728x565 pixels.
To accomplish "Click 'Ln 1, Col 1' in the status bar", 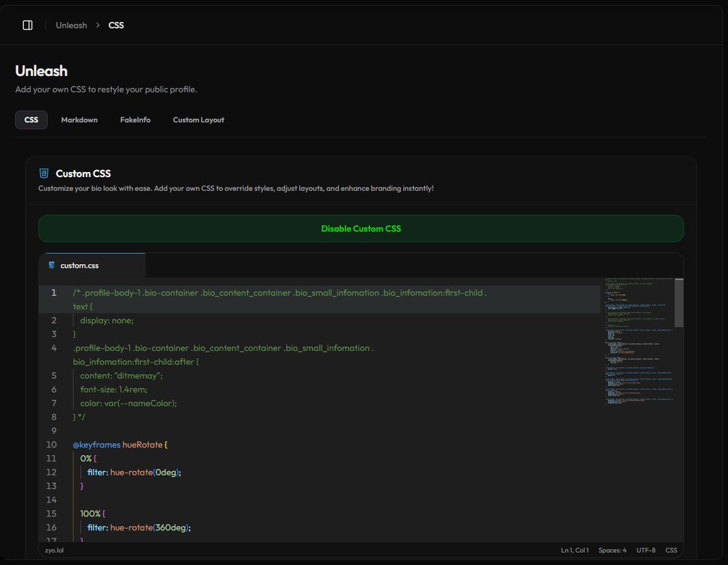I will (574, 550).
